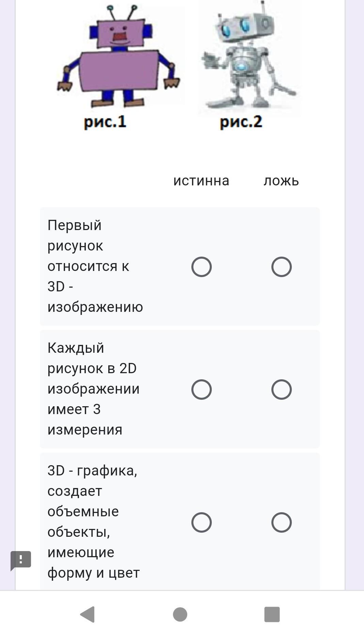Tap the statement '3D - графика, создает объемные объекты'

[x=93, y=522]
